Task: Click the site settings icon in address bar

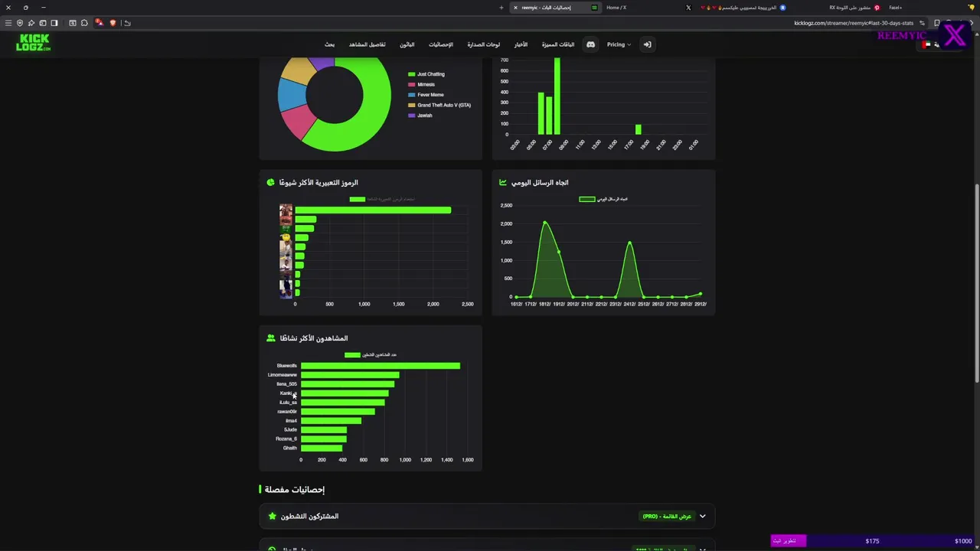Action: 923,23
